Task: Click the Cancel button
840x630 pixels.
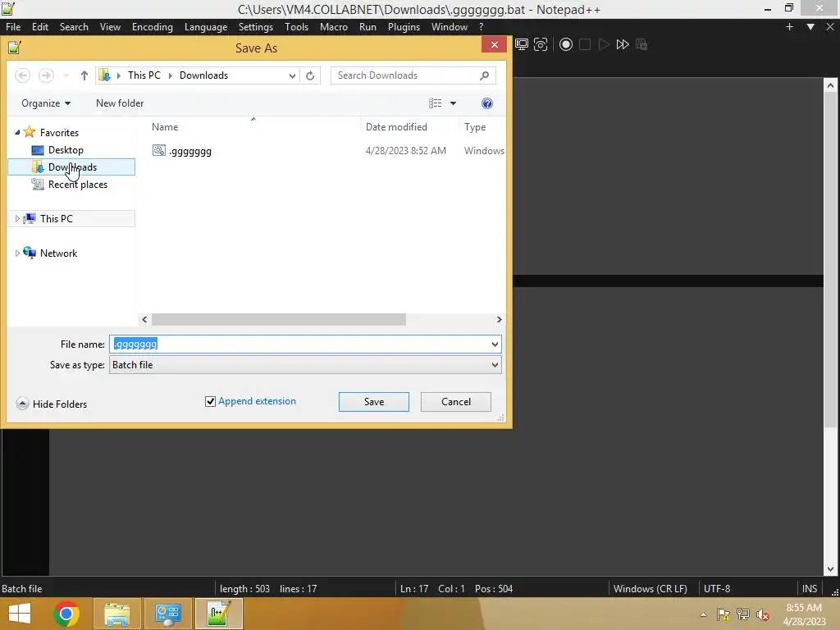Action: (x=456, y=402)
